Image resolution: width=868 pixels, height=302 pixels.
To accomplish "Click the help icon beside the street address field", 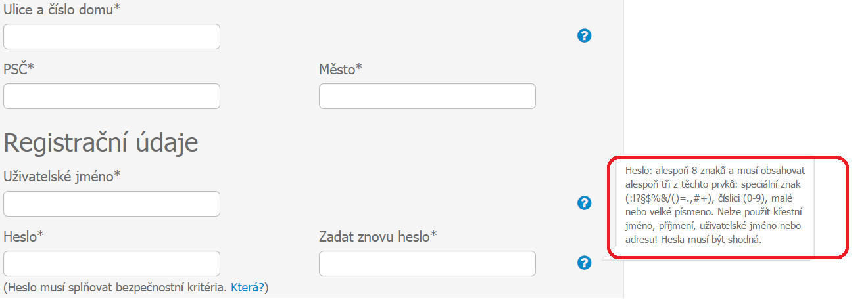I will [x=584, y=36].
